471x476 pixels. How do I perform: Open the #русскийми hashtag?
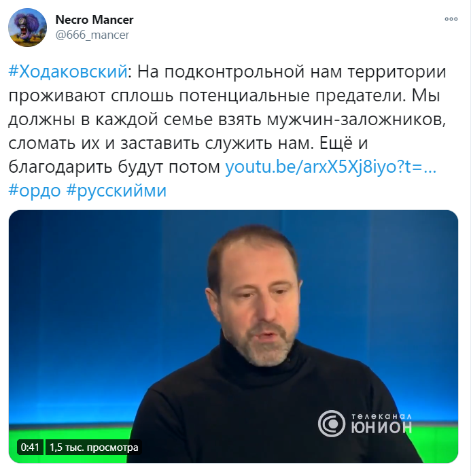116,190
